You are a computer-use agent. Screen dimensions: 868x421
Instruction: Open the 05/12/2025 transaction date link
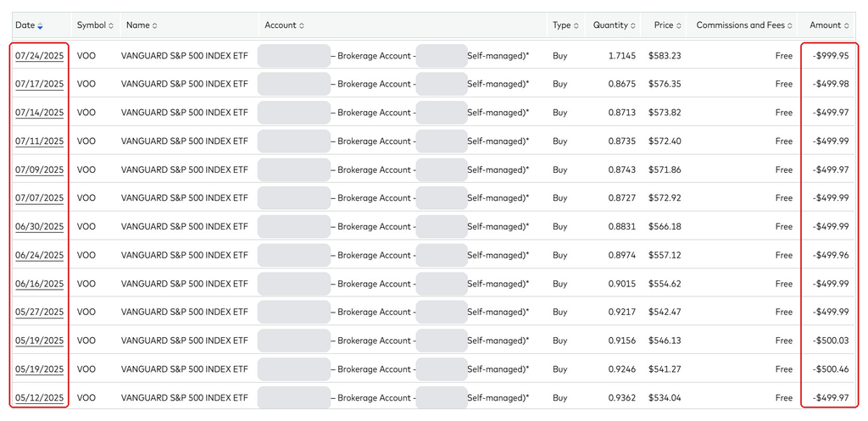(39, 398)
